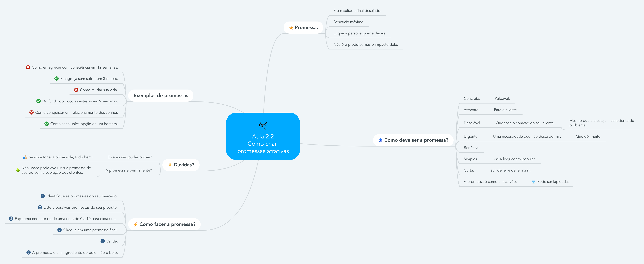Click red X on Como emagrecer com consciência
The width and height of the screenshot is (644, 264).
point(28,67)
